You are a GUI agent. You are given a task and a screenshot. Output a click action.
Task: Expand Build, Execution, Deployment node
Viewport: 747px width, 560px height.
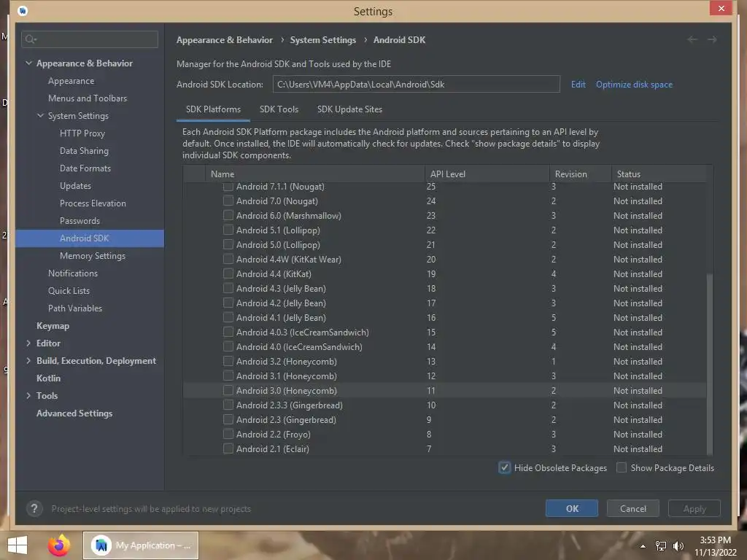28,360
